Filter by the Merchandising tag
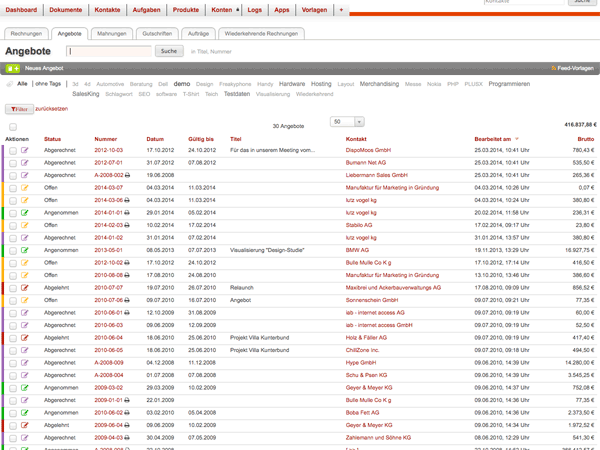 click(379, 84)
